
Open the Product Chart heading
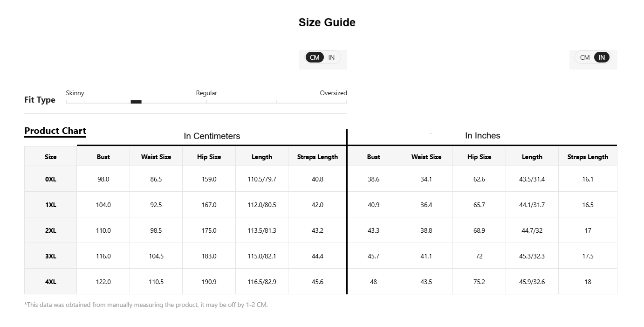(x=55, y=131)
